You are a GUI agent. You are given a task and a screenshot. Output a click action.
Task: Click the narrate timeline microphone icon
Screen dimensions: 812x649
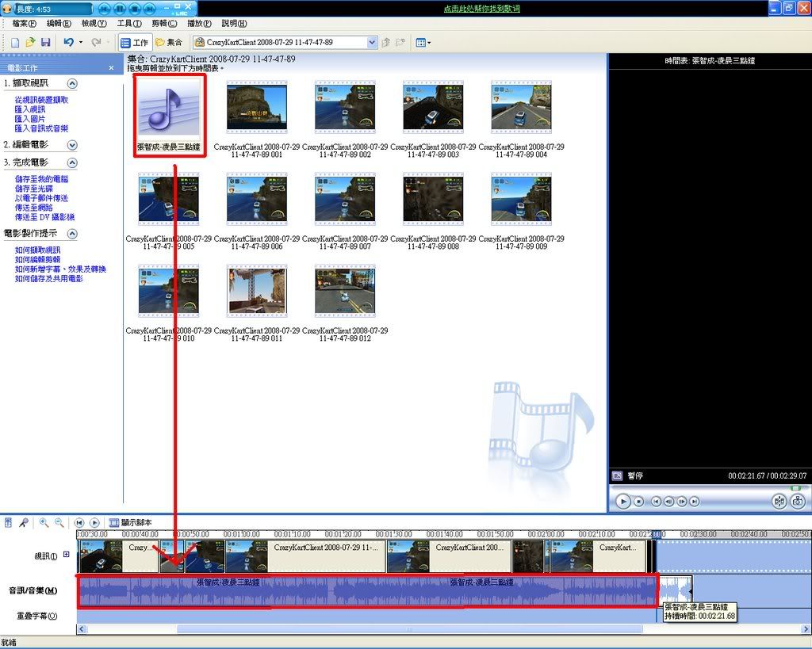click(x=25, y=523)
